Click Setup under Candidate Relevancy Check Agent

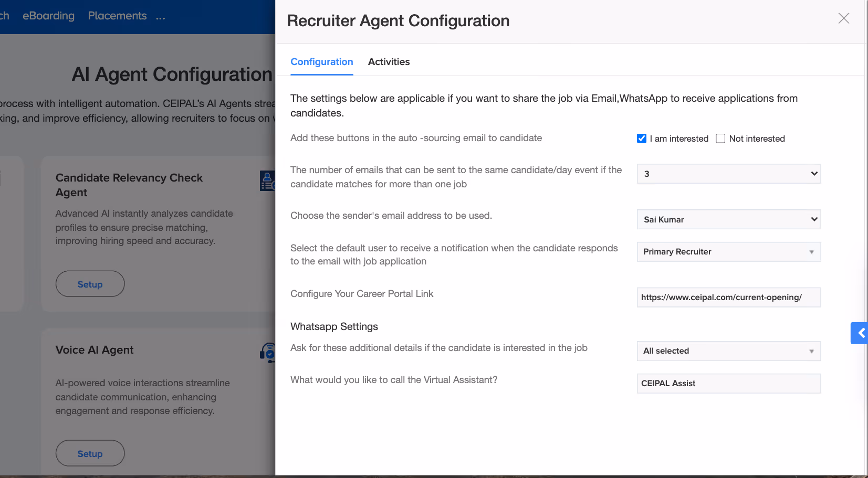coord(90,284)
